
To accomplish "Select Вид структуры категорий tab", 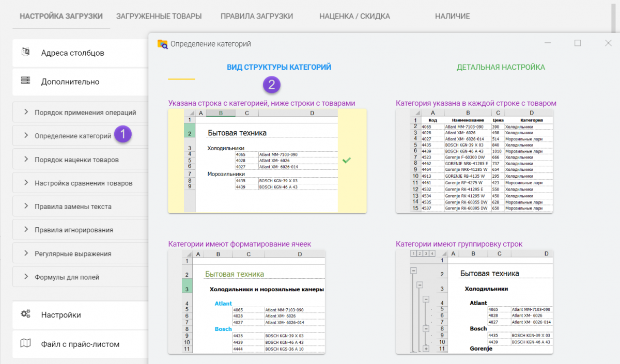I will (x=278, y=67).
